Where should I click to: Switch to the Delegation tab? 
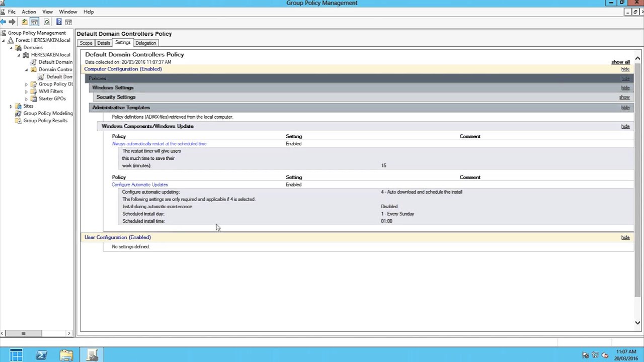coord(146,43)
